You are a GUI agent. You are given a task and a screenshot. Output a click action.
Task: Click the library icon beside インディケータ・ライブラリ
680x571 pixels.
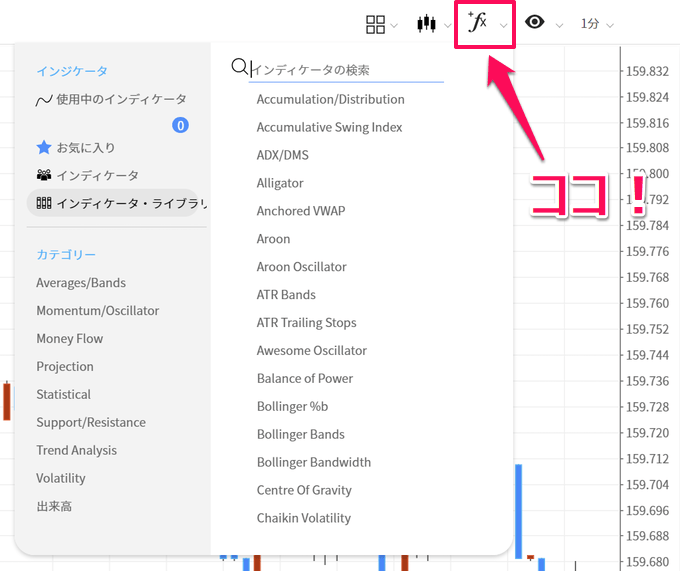coord(44,203)
